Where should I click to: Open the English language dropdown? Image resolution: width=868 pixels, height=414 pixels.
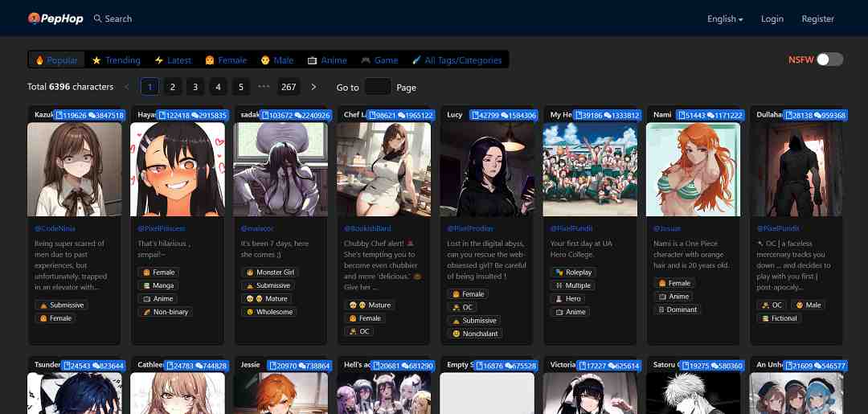click(725, 18)
